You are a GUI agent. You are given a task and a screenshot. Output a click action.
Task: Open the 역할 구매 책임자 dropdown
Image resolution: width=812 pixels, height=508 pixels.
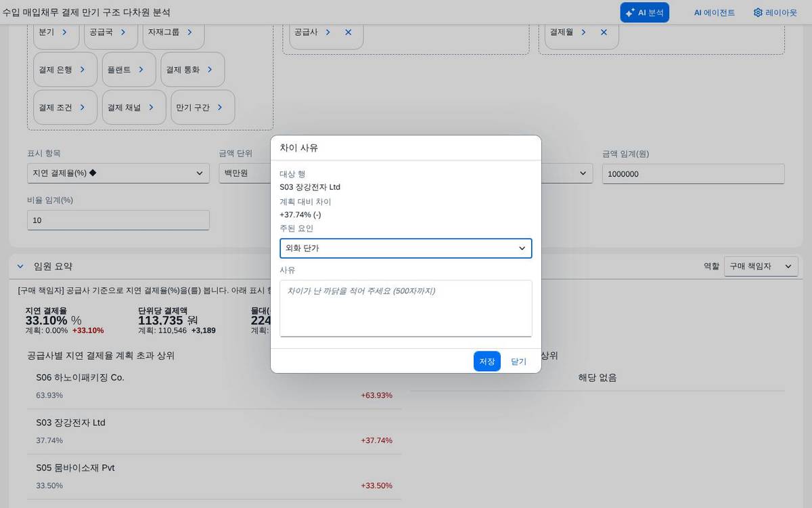[x=761, y=266]
